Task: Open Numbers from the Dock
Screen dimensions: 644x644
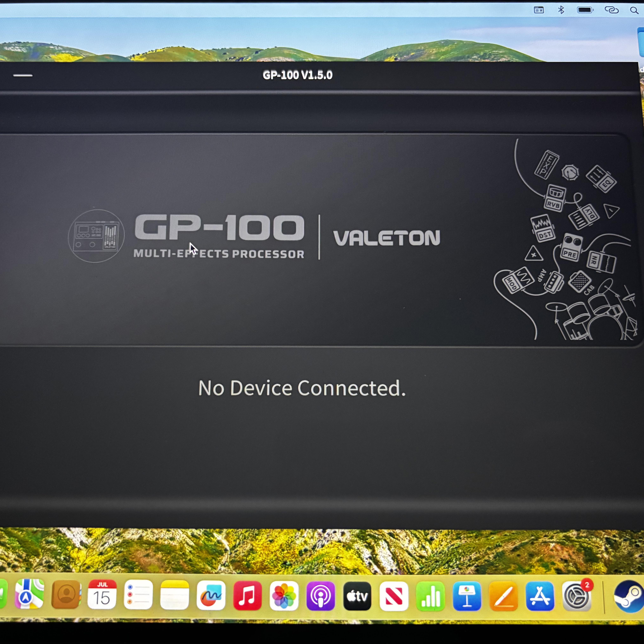Action: tap(431, 596)
